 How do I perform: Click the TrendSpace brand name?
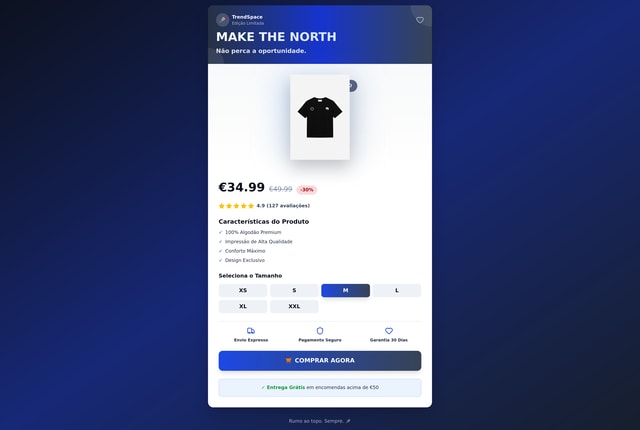tap(247, 17)
